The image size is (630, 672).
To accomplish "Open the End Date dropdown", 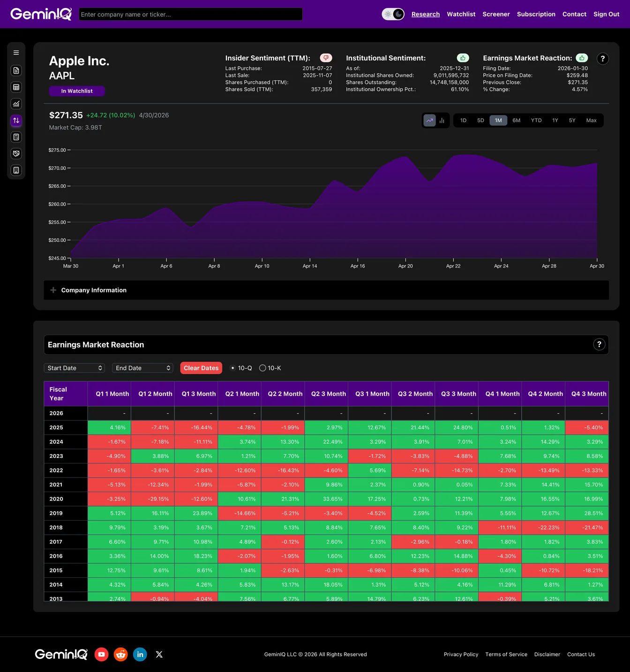I will (142, 368).
